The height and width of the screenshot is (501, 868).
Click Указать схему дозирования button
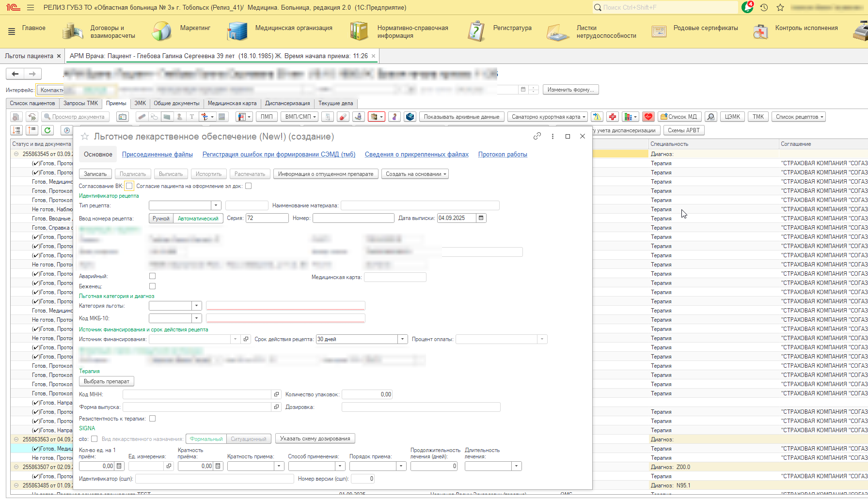pos(315,438)
